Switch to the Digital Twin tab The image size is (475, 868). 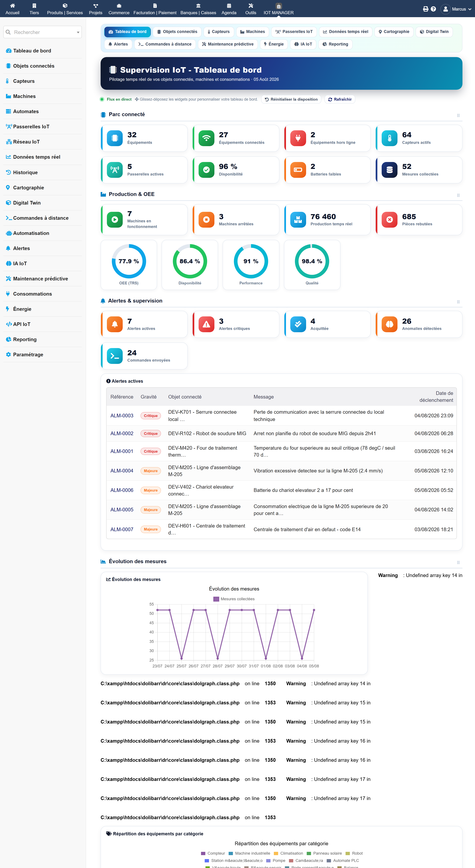click(434, 32)
